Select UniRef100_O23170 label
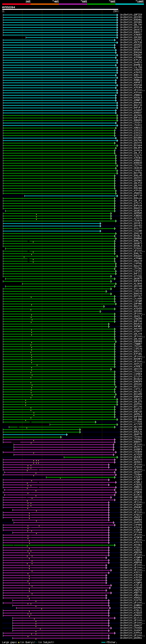146x644 pixels. 131,156
